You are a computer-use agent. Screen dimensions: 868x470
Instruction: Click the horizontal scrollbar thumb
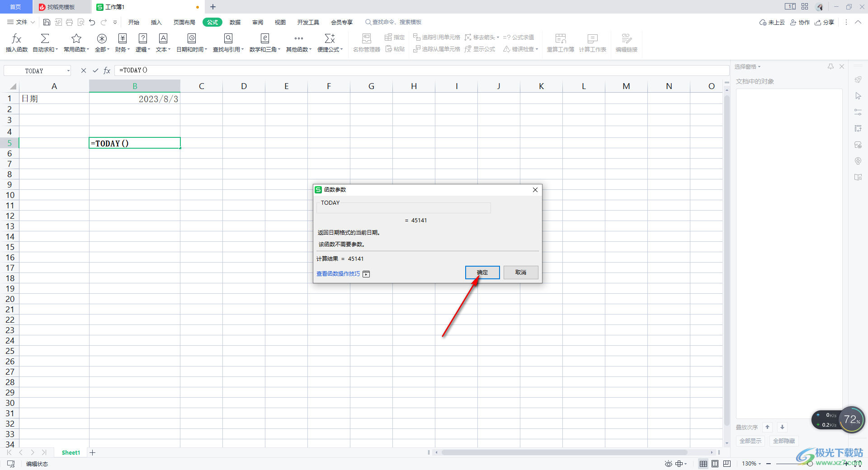tap(564, 452)
